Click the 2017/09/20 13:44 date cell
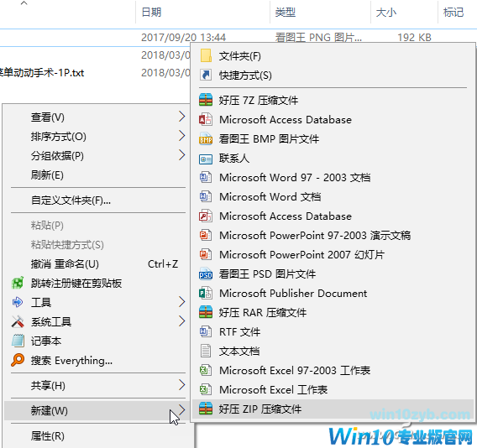Viewport: 477px width, 448px height. click(183, 38)
